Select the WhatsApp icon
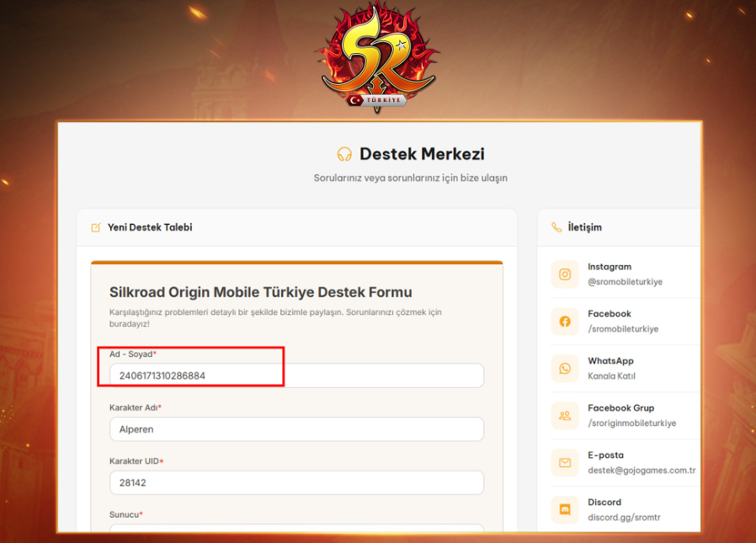Viewport: 756px width, 543px height. point(565,369)
